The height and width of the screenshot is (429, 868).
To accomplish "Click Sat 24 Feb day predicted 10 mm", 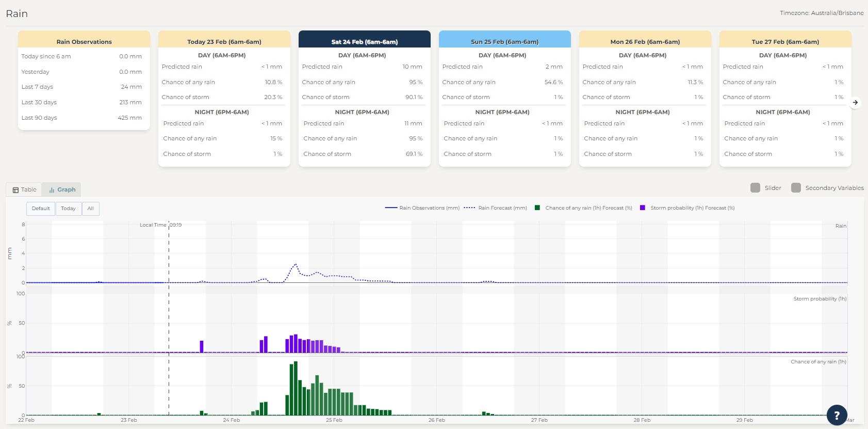I will click(412, 67).
